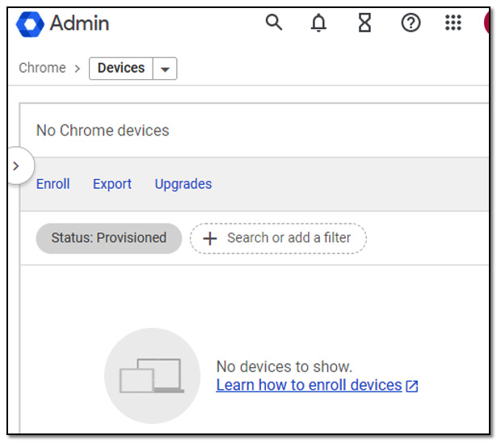This screenshot has height=448, width=501.
Task: Click the Upgrades link
Action: tap(183, 184)
